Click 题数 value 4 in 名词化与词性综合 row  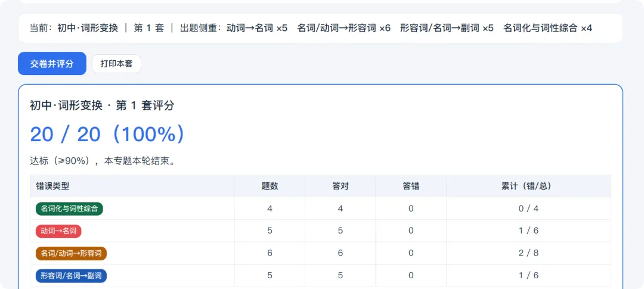pyautogui.click(x=270, y=209)
